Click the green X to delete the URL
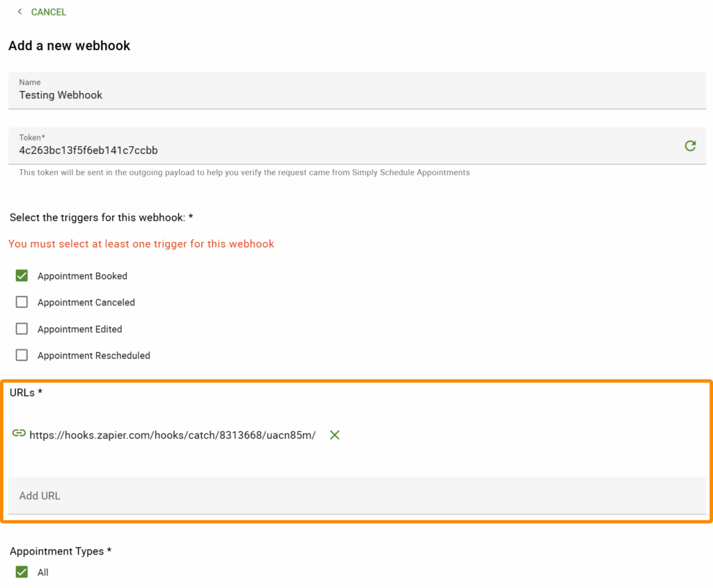Image resolution: width=713 pixels, height=588 pixels. coord(334,434)
